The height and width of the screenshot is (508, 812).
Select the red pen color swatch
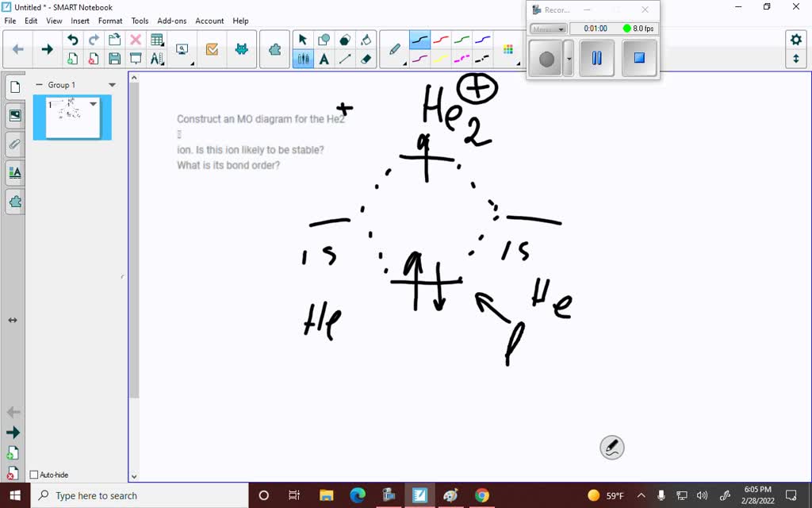pos(441,38)
